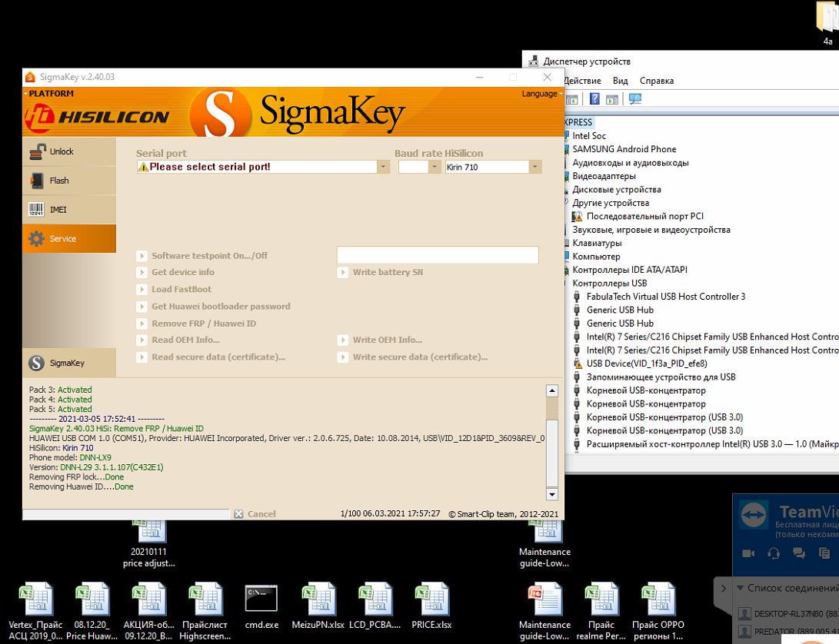
Task: Select 08.12.20_Price Huaw... desktop file
Action: [92, 612]
